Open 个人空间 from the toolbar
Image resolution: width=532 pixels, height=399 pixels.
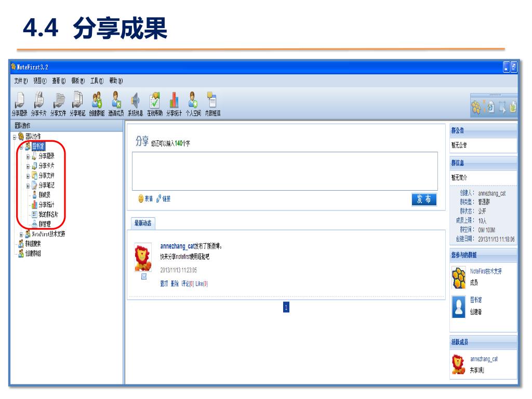(x=193, y=104)
